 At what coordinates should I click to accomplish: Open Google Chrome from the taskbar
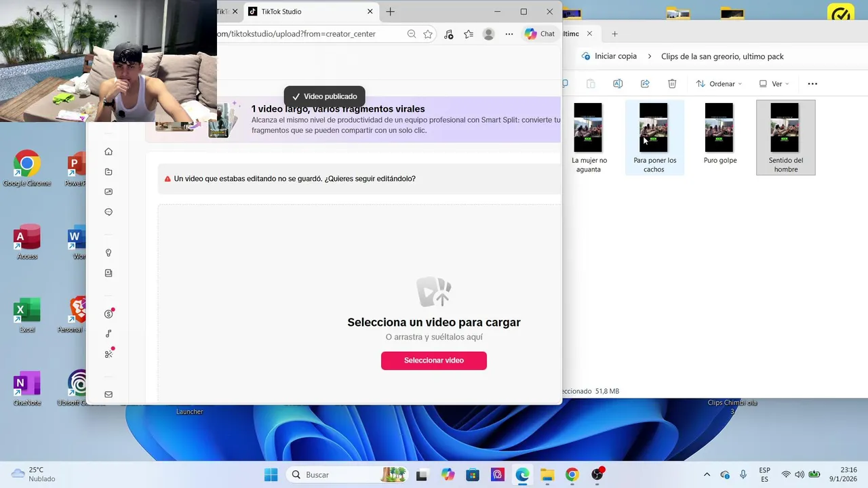point(572,475)
